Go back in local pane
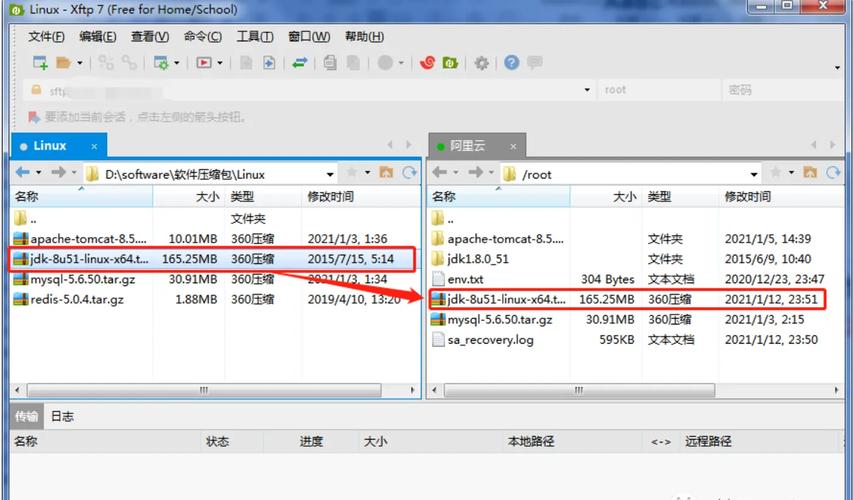 pos(23,172)
